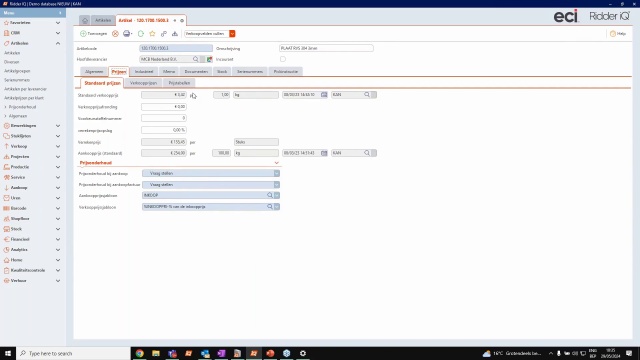The width and height of the screenshot is (640, 360).
Task: Open Artikelprijzen per klant in sidebar
Action: (x=24, y=98)
